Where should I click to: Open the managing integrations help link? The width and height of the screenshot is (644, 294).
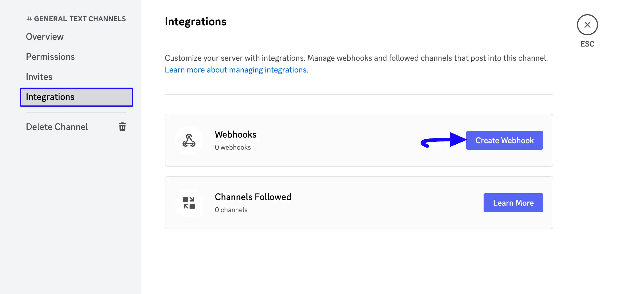coord(236,70)
